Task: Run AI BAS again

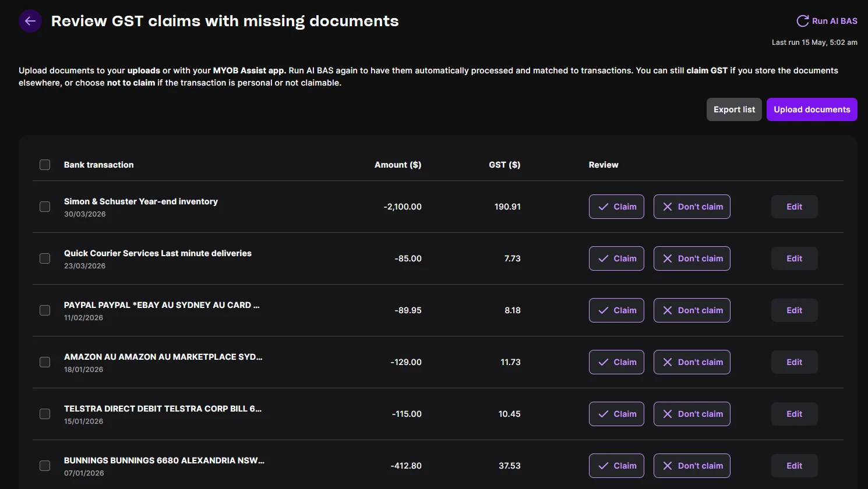Action: click(827, 21)
